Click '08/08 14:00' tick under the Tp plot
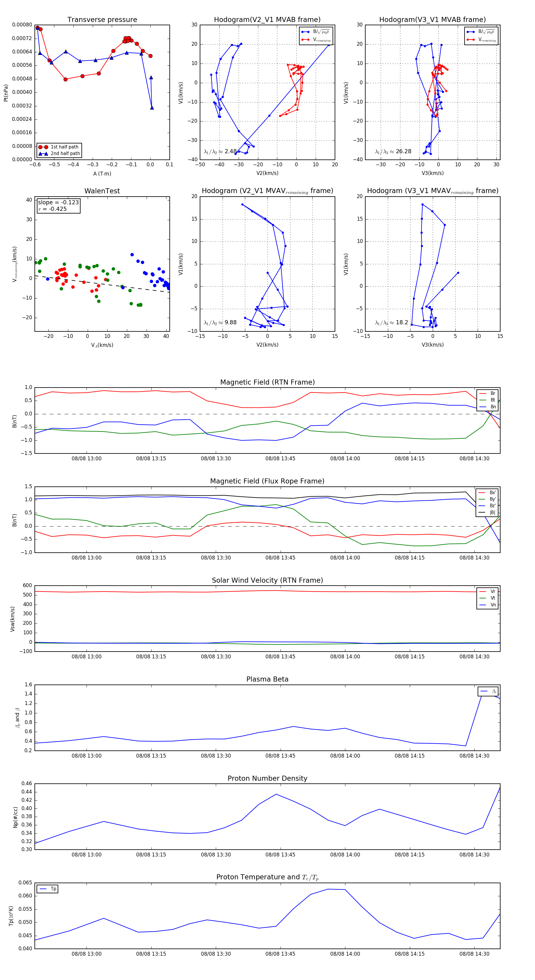The width and height of the screenshot is (535, 980). pyautogui.click(x=345, y=954)
